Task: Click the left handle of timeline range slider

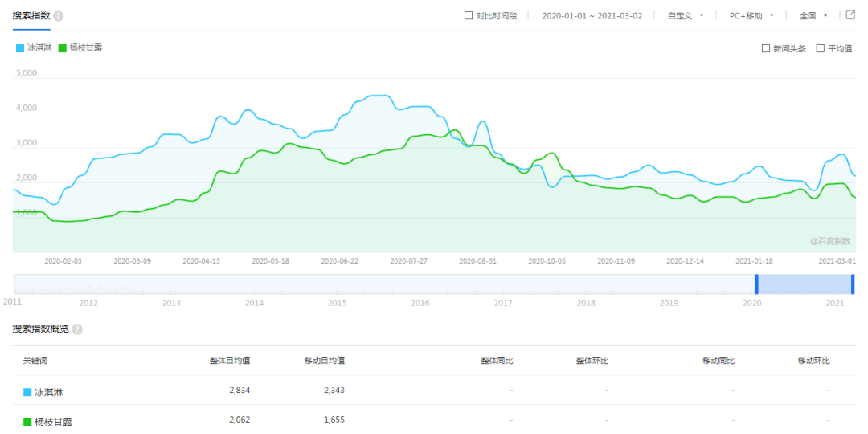Action: [755, 284]
